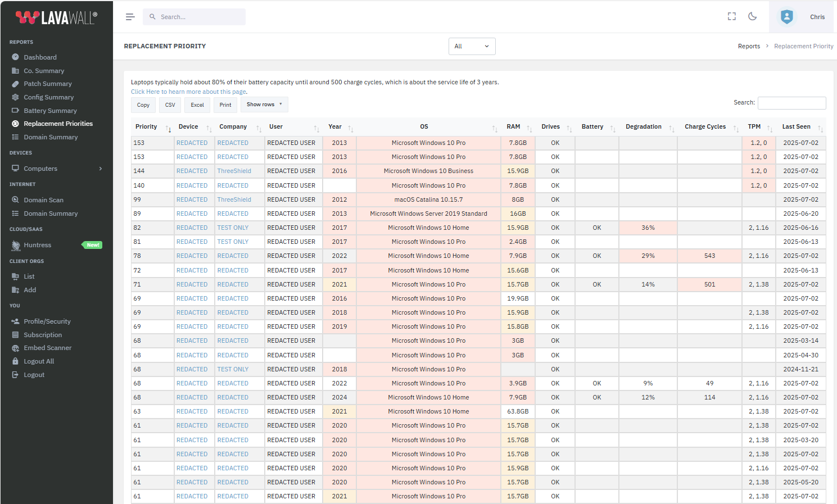
Task: Open Dashboard in sidebar
Action: tap(40, 57)
